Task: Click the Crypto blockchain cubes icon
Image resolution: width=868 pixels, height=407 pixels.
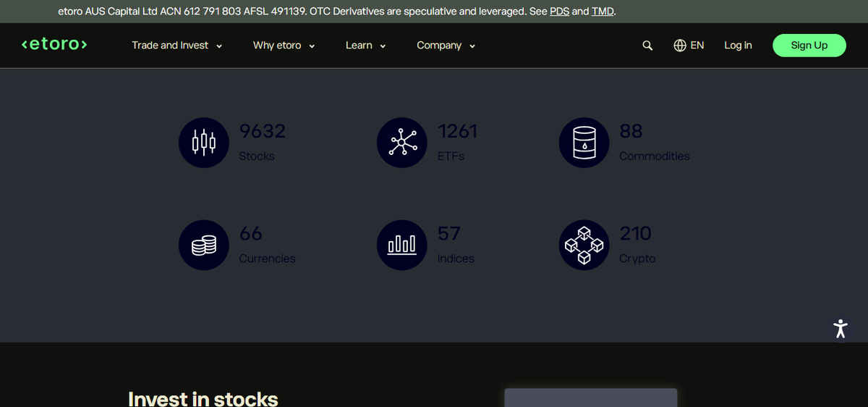Action: [x=584, y=245]
